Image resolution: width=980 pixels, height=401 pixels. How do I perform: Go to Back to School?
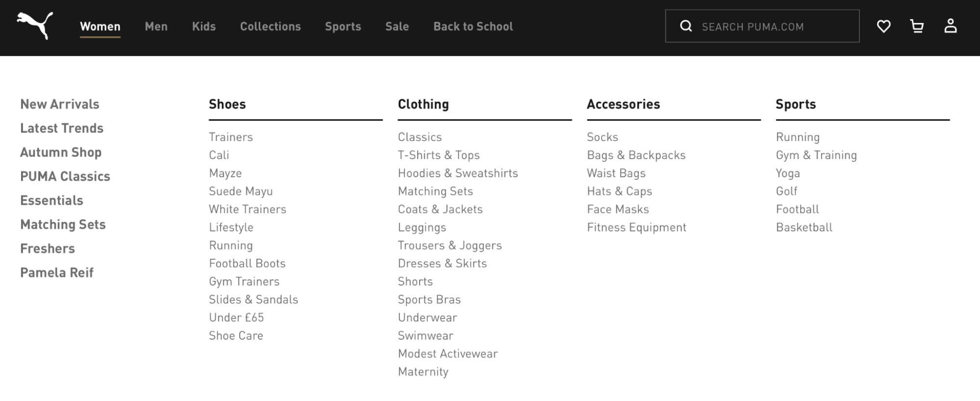click(x=473, y=27)
